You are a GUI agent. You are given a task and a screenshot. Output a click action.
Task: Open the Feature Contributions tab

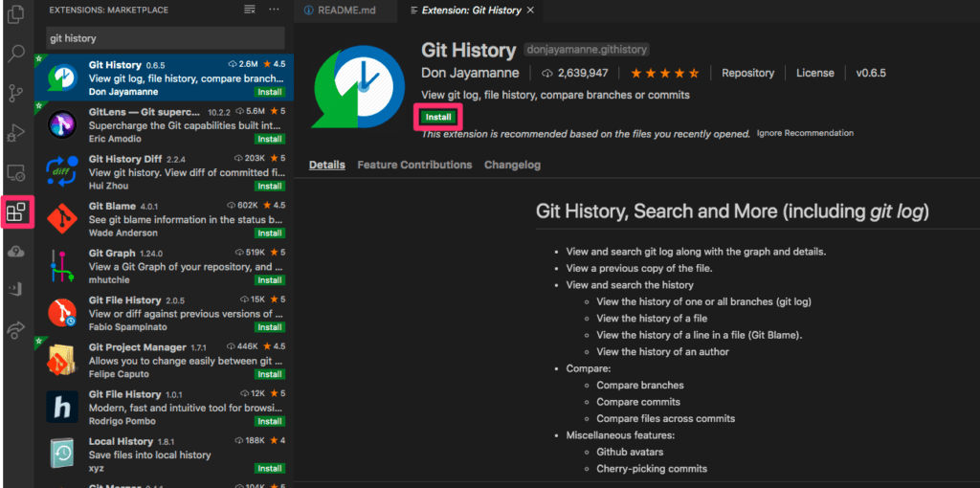point(414,165)
